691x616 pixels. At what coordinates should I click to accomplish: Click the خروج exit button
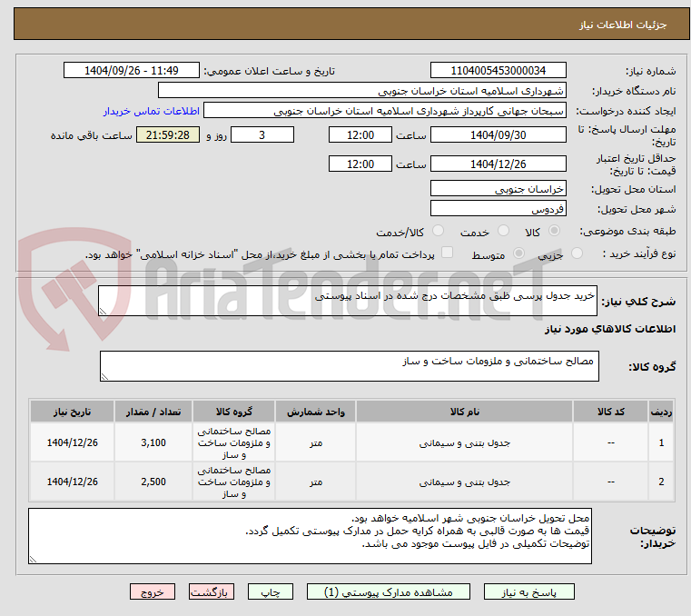153,591
